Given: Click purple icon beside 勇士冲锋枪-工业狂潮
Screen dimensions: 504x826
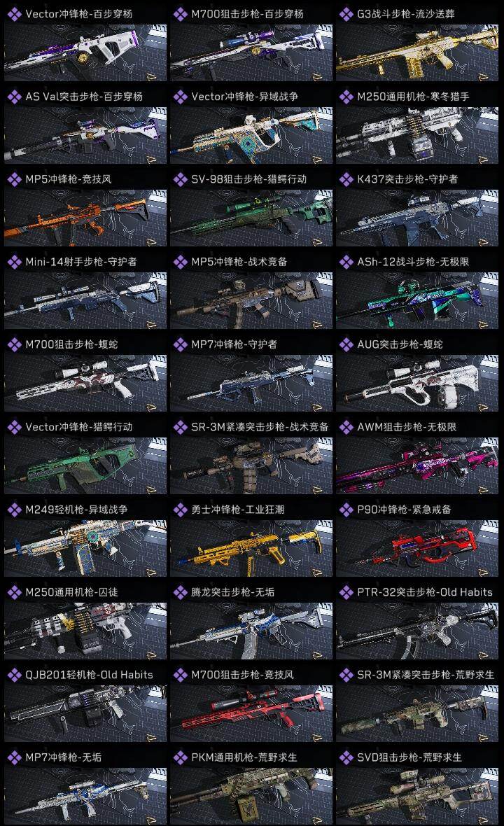Looking at the screenshot, I should point(180,510).
